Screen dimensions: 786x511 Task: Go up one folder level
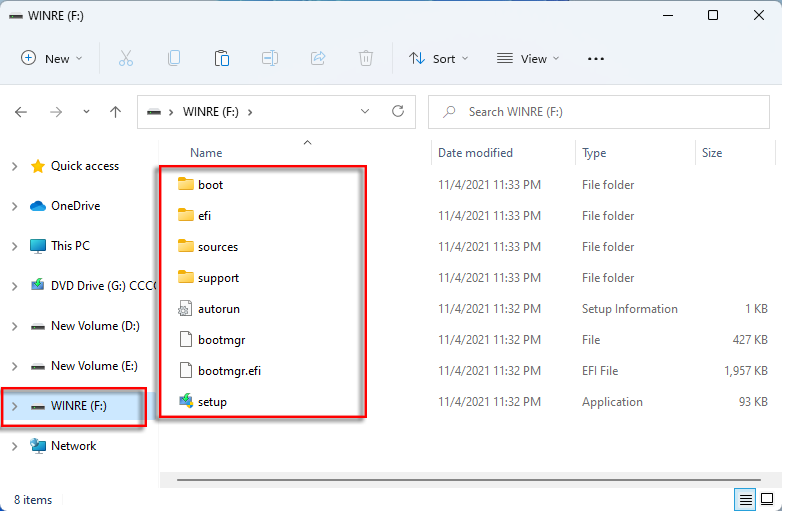(x=115, y=112)
